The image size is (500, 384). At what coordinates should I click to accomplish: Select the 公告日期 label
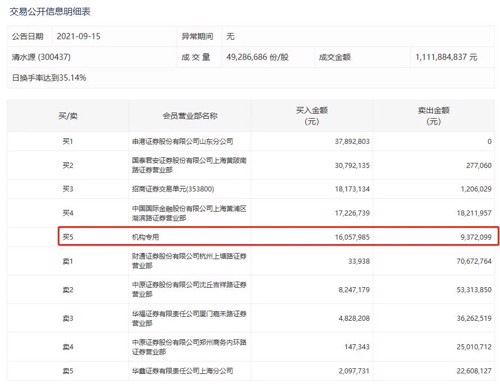[x=28, y=36]
